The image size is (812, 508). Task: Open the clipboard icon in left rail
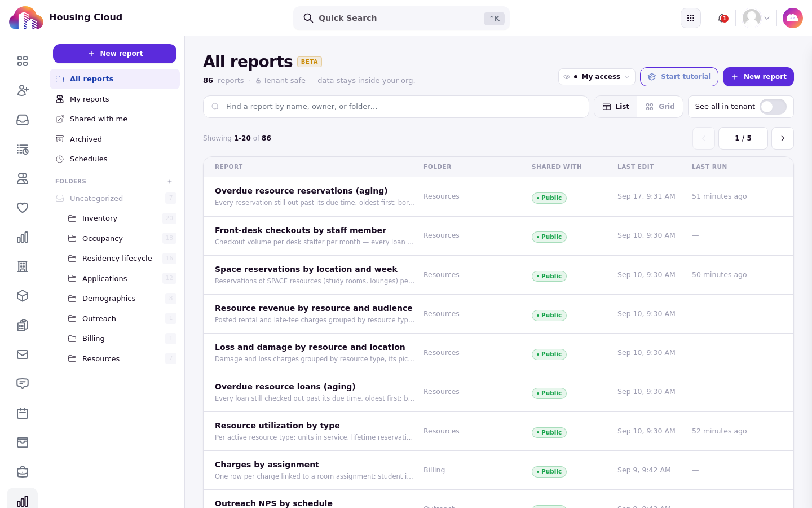[x=23, y=325]
